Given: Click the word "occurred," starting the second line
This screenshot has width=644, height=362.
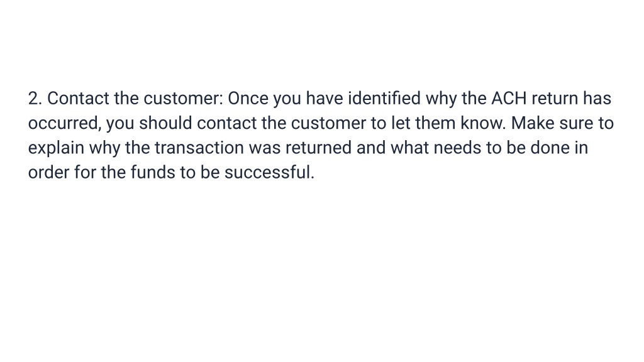Looking at the screenshot, I should coord(65,124).
